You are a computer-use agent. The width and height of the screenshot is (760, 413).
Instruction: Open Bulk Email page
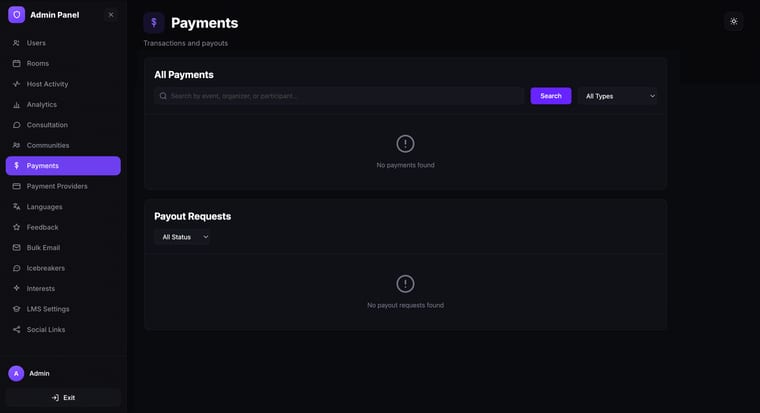click(x=63, y=248)
